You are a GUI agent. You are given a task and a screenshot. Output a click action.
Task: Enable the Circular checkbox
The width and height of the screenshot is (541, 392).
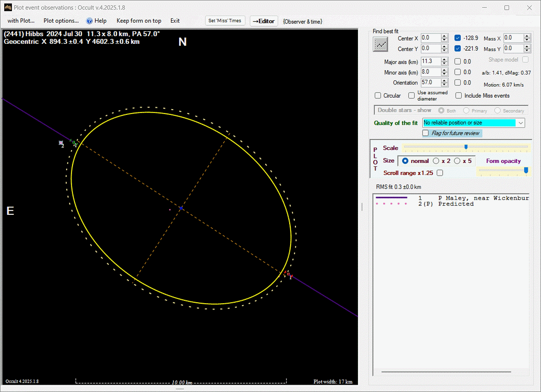[x=378, y=96]
